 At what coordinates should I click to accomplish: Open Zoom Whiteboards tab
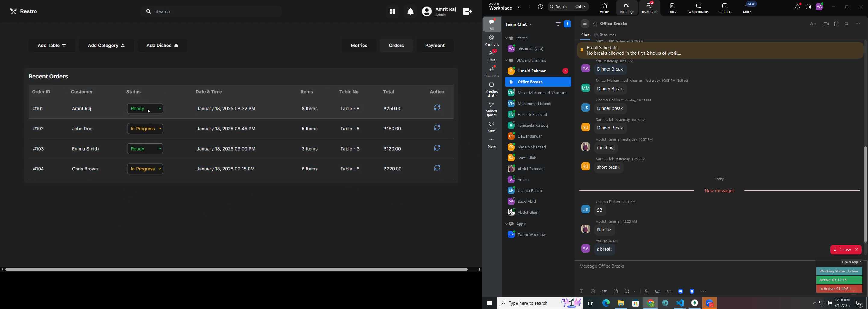coord(699,8)
